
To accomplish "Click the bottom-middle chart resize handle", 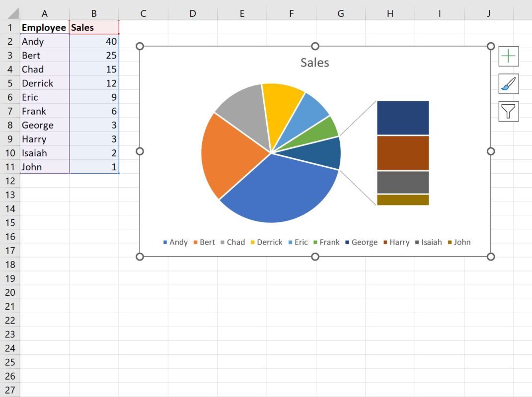I will tap(315, 257).
